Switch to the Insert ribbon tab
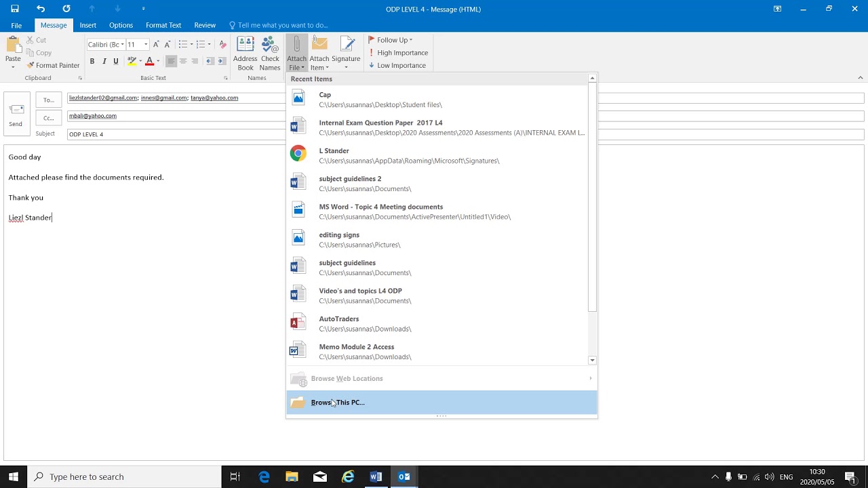868x488 pixels. coord(88,25)
